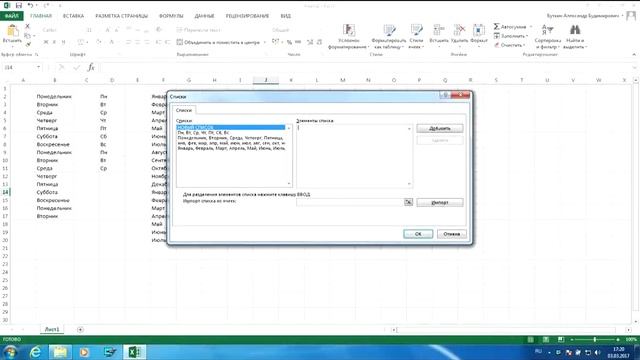Select list Пн, Вт, Ср, Чт
The height and width of the screenshot is (360, 640).
pos(231,133)
